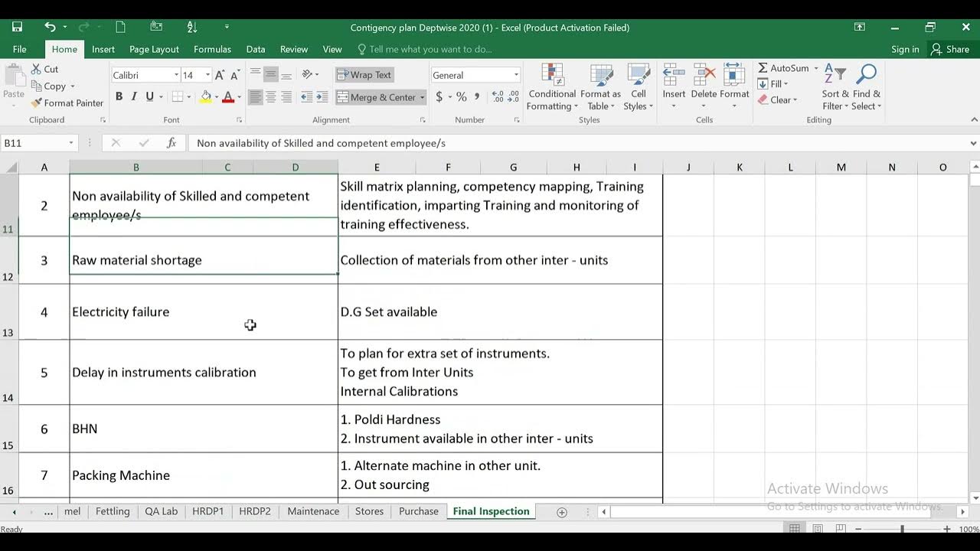Switch to the Insert ribbon tab
Viewport: 980px width, 551px height.
(103, 49)
